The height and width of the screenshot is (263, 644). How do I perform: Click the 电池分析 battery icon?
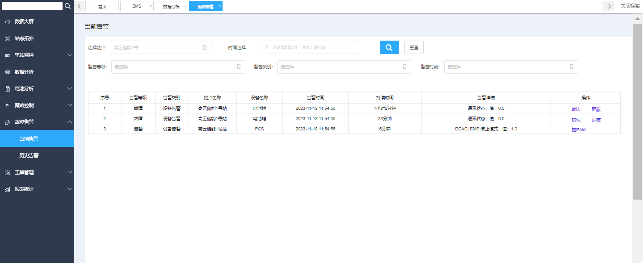(x=8, y=89)
